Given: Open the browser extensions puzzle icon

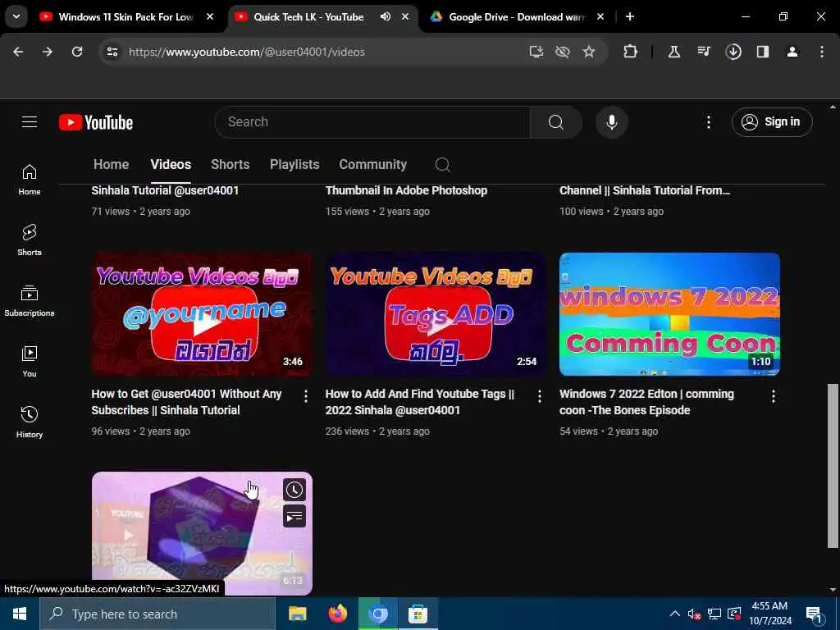Looking at the screenshot, I should [x=631, y=52].
